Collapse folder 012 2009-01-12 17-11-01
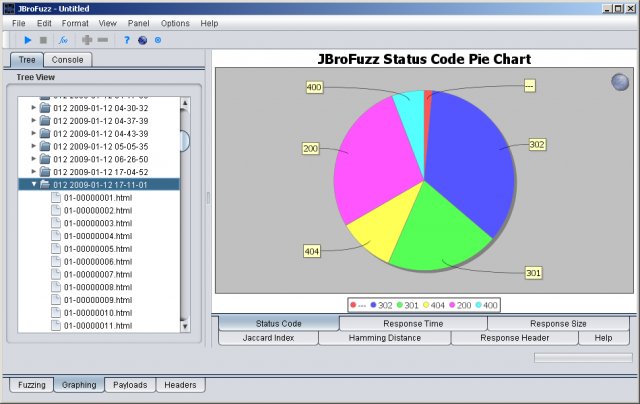 coord(34,184)
